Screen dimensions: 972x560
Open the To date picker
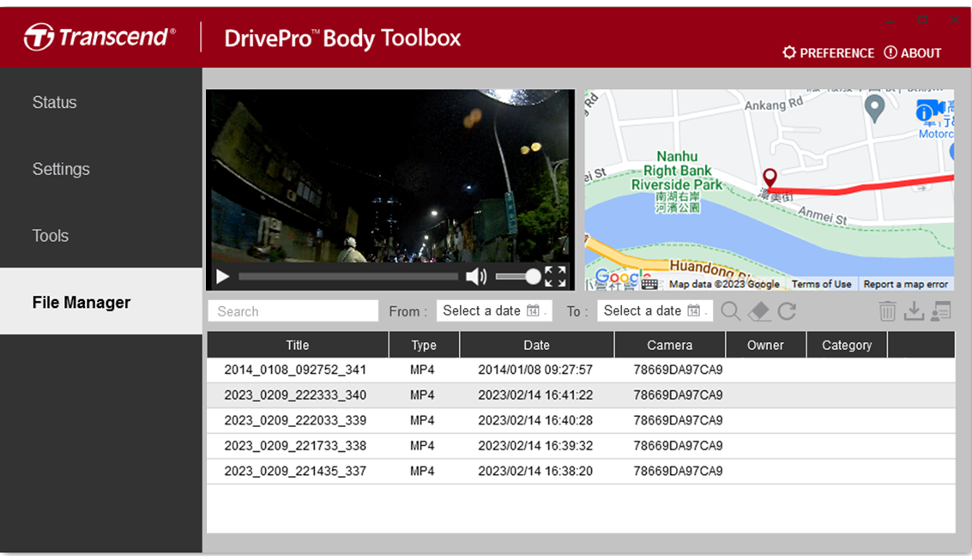[655, 311]
